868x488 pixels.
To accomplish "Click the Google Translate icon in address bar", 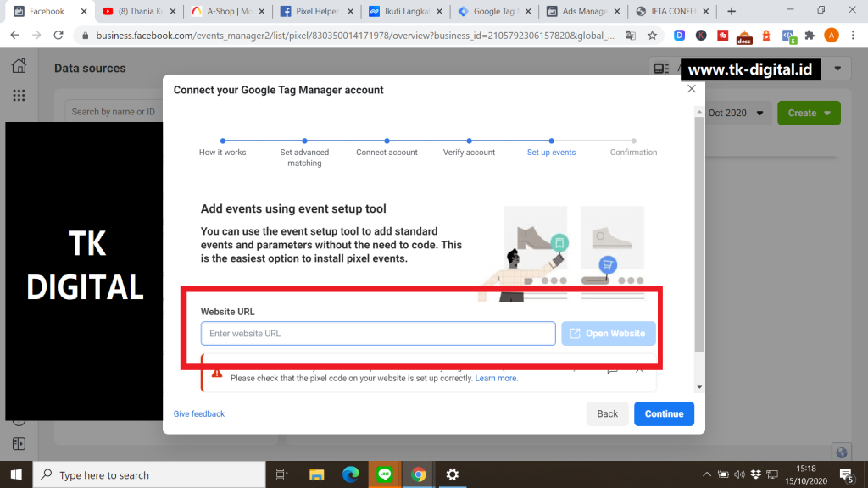I will (x=632, y=35).
